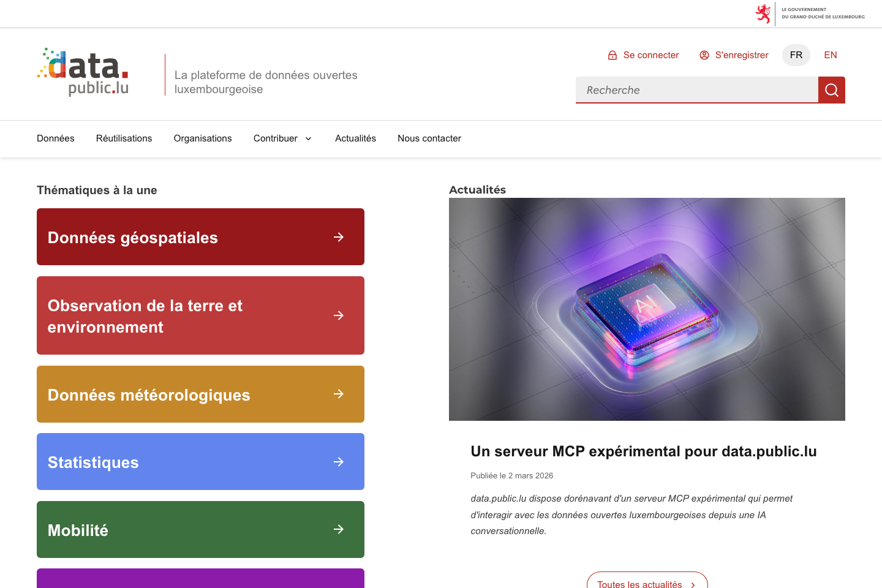Click the arrow on the Mobilité card
The width and height of the screenshot is (882, 588).
339,529
